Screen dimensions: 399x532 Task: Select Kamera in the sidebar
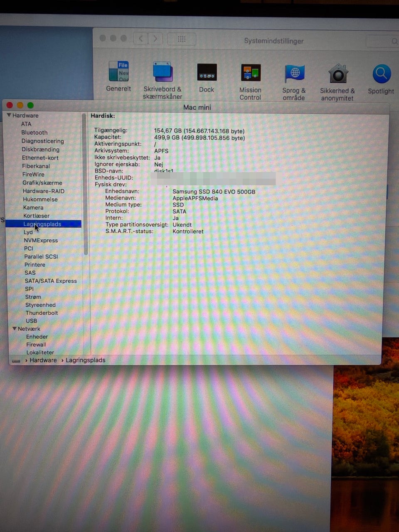click(x=33, y=207)
